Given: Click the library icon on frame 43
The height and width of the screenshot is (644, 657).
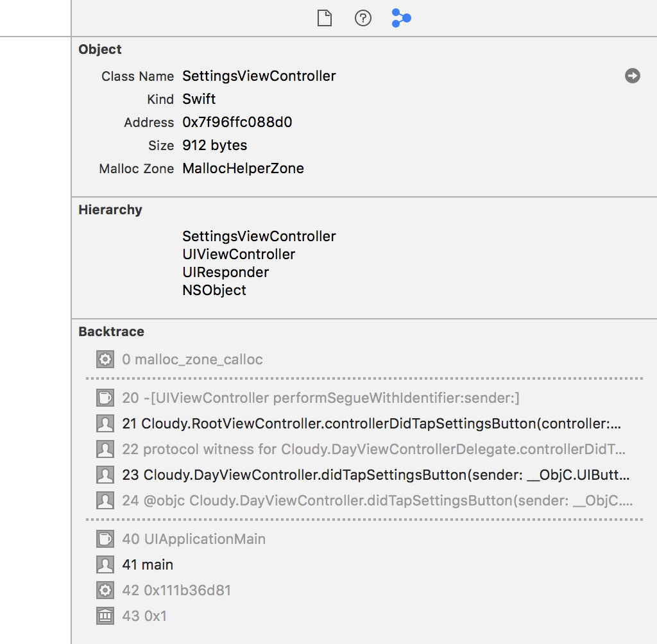Looking at the screenshot, I should tap(105, 616).
